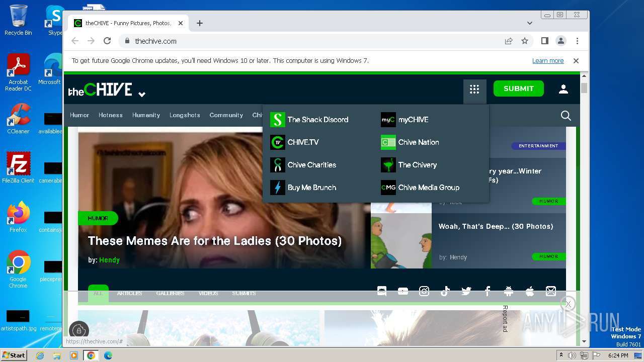The height and width of the screenshot is (362, 644).
Task: Click the Woah That's Deep cartoon thumbnail
Action: (401, 241)
